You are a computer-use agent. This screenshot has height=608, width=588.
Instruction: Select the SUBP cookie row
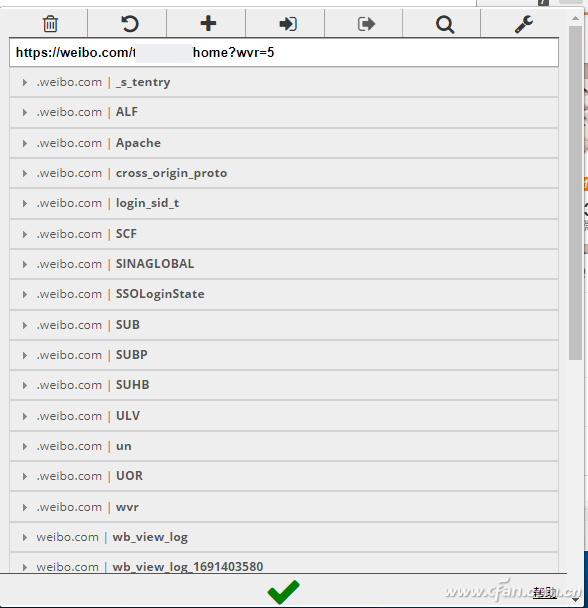pyautogui.click(x=284, y=355)
